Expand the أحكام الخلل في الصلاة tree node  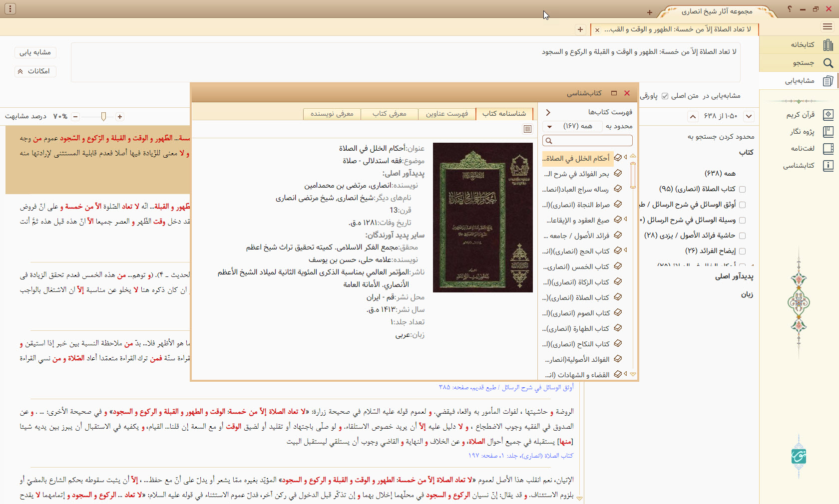point(625,157)
